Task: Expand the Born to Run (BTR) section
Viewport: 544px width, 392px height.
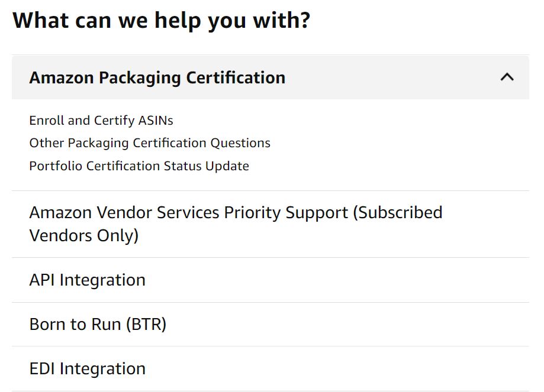Action: 98,324
